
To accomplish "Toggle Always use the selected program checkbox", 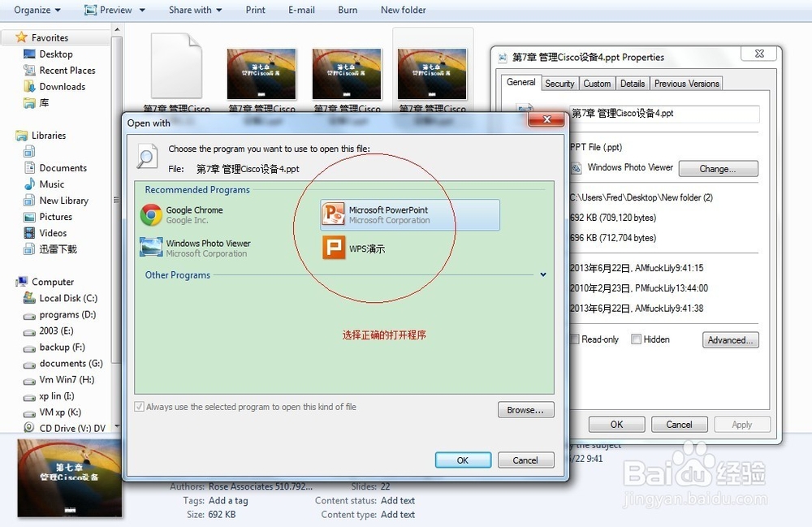I will pos(140,406).
